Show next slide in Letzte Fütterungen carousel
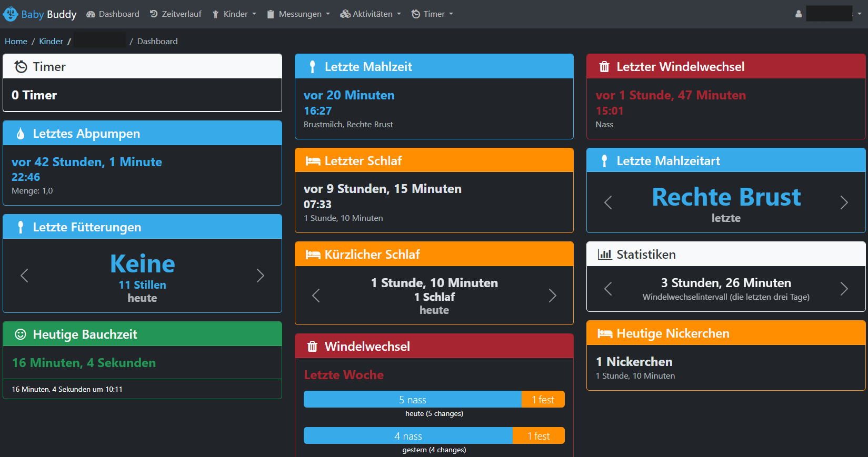Viewport: 868px width, 457px height. (x=260, y=276)
